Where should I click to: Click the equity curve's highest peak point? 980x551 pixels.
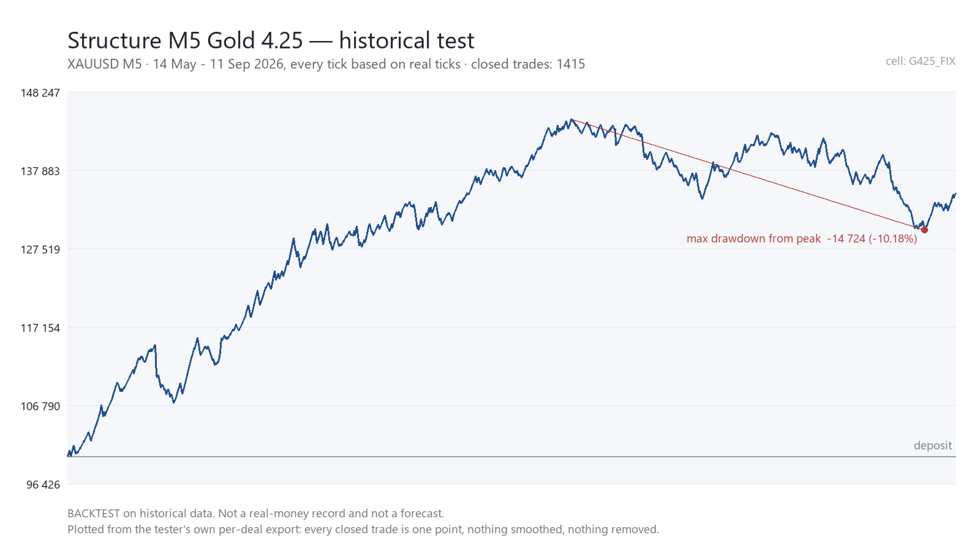pos(571,119)
